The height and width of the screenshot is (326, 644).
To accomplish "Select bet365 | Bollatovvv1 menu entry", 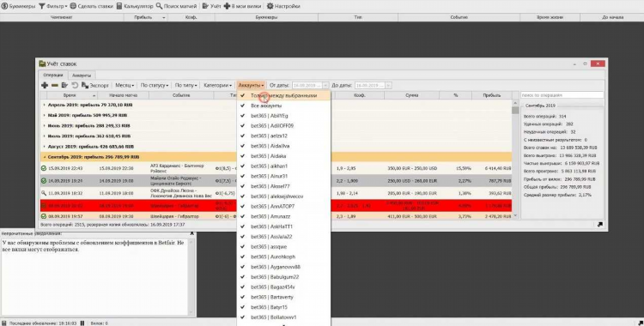I will [283, 317].
